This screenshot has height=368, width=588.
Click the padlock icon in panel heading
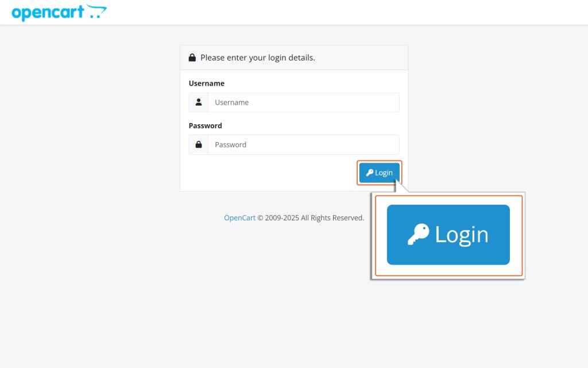point(192,57)
